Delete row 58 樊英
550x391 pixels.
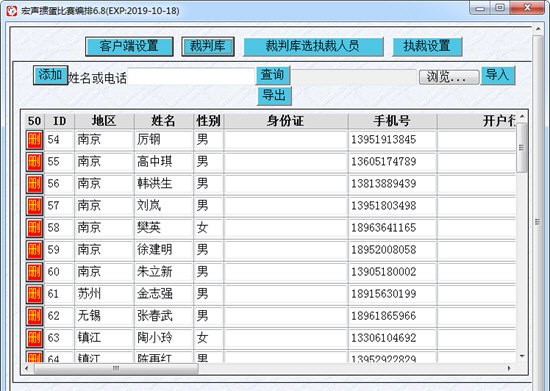34,228
